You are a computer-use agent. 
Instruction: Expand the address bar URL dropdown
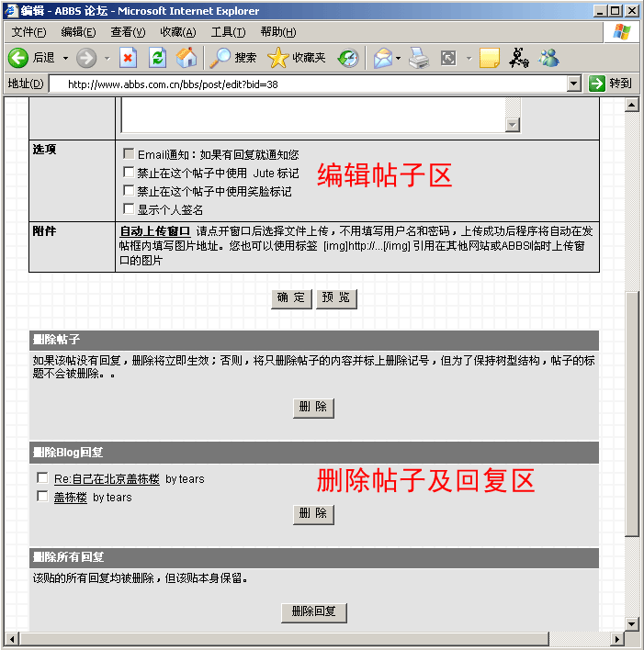[x=573, y=84]
